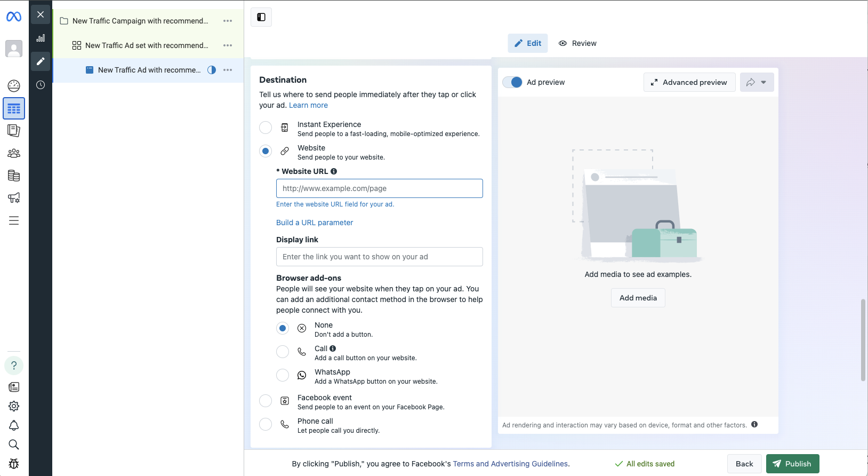Switch to the Review tab
Image resolution: width=868 pixels, height=476 pixels.
point(577,43)
